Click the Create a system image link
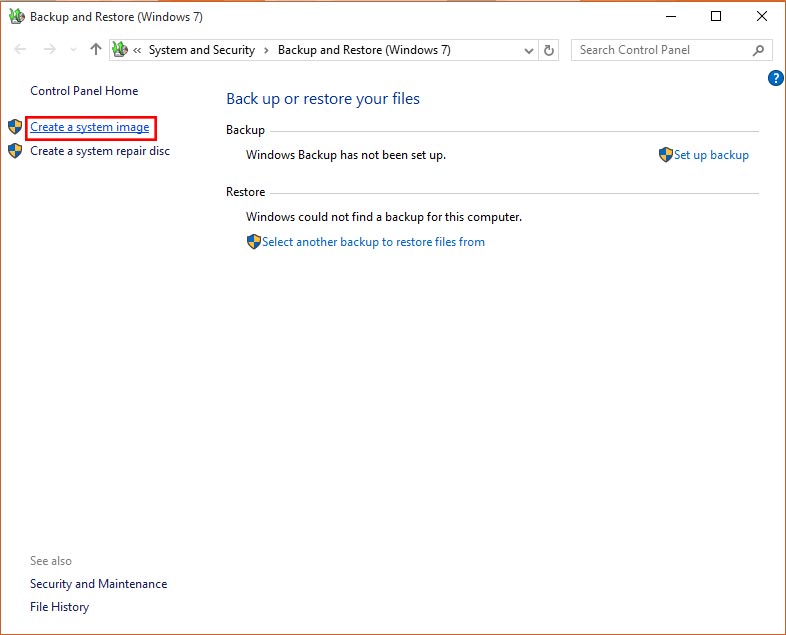Screen dimensions: 786x635 [x=89, y=127]
